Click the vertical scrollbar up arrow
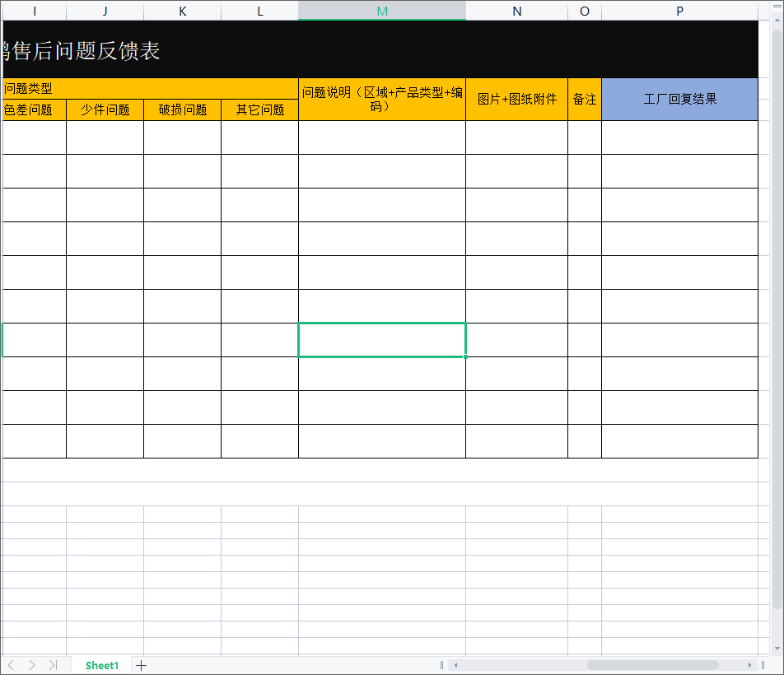784x675 pixels. (777, 21)
